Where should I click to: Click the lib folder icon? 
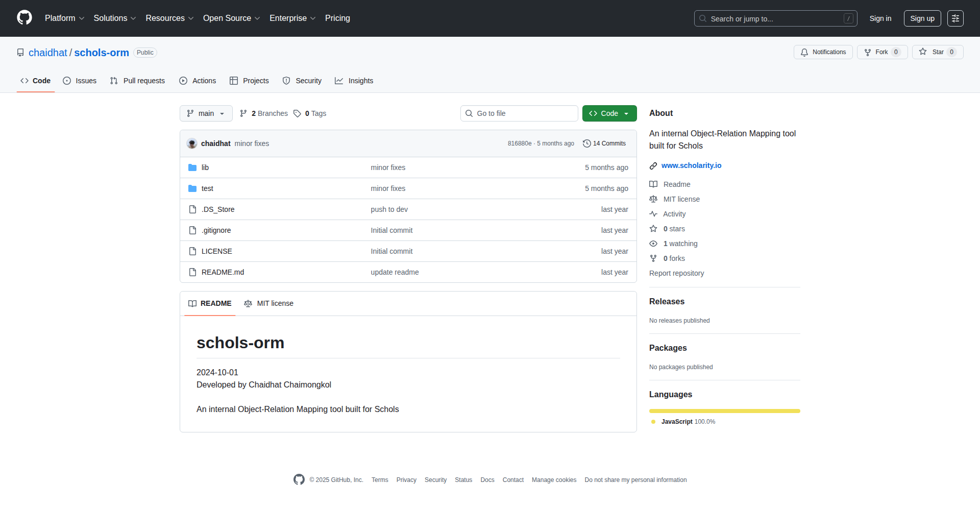click(x=192, y=167)
